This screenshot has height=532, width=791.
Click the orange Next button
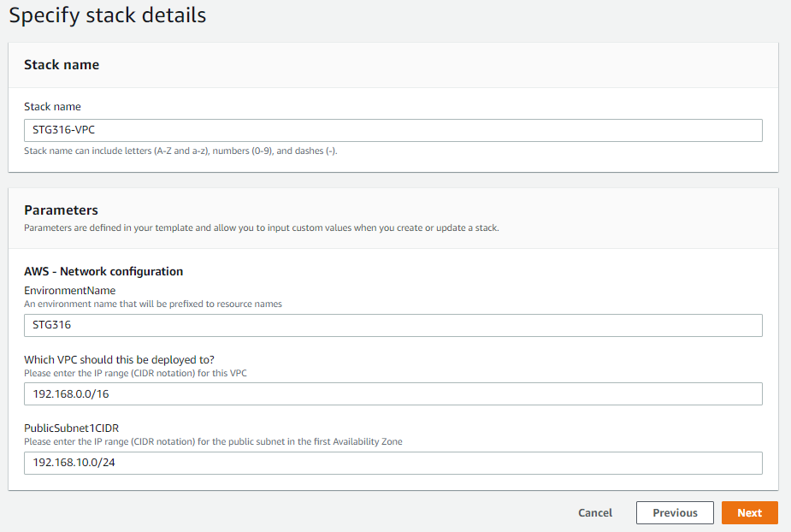pyautogui.click(x=750, y=513)
